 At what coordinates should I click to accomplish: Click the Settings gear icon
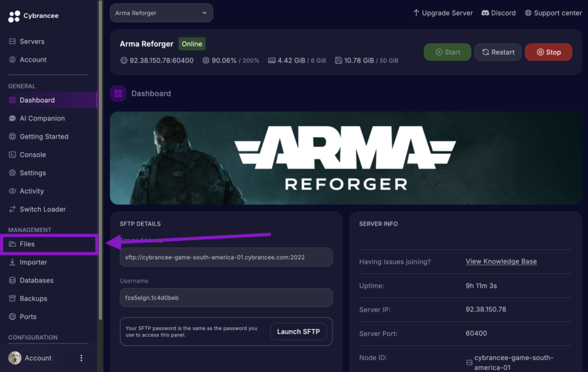pyautogui.click(x=13, y=173)
